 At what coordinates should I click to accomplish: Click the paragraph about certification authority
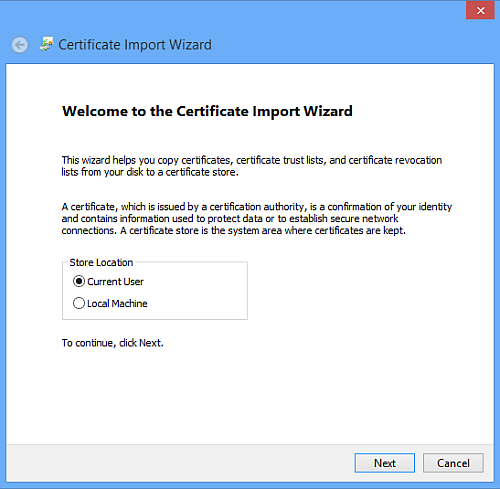point(257,219)
